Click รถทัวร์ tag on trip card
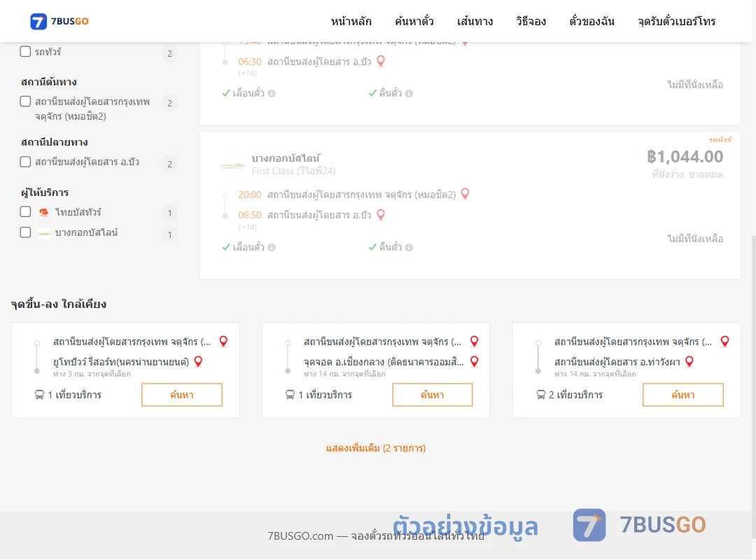 [x=720, y=140]
